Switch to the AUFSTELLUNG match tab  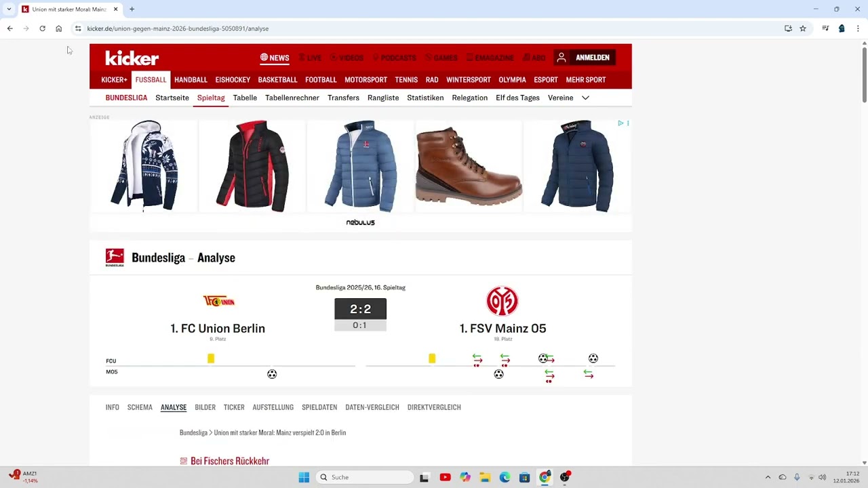click(x=273, y=407)
